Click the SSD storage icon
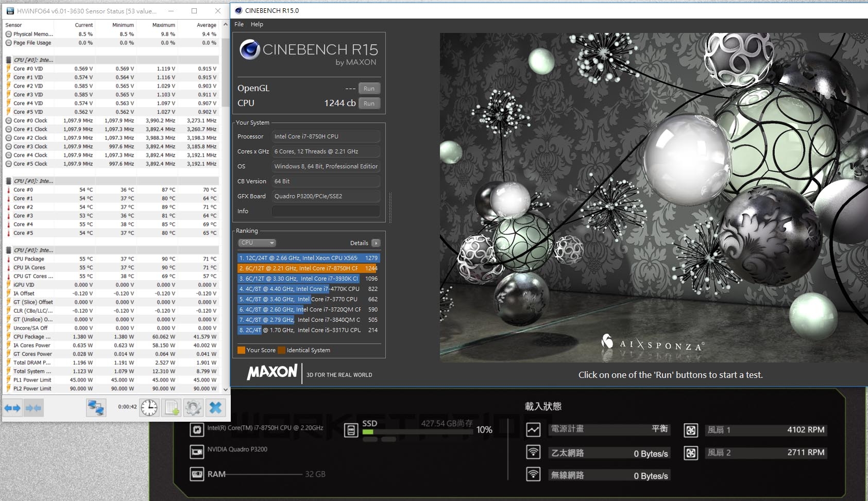868x501 pixels. (351, 430)
